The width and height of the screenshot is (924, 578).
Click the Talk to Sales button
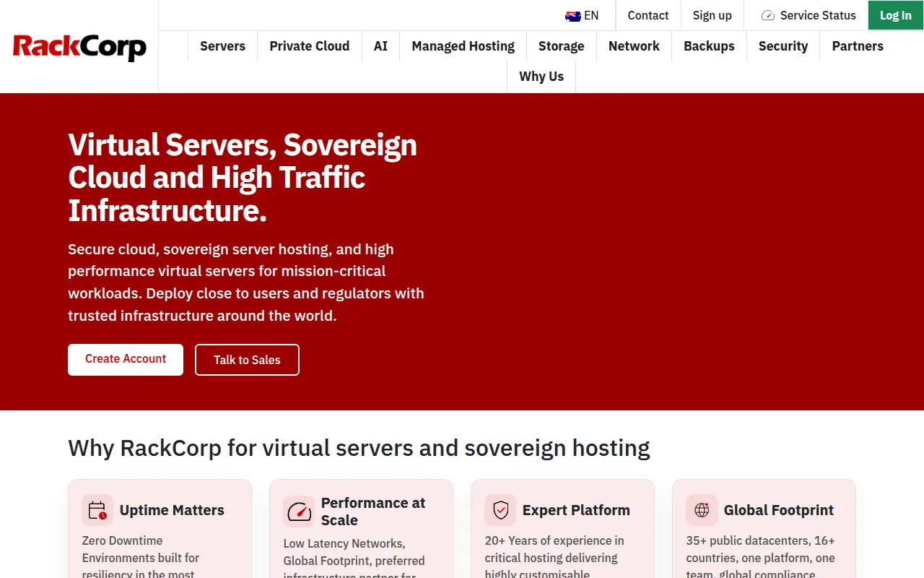(x=247, y=360)
